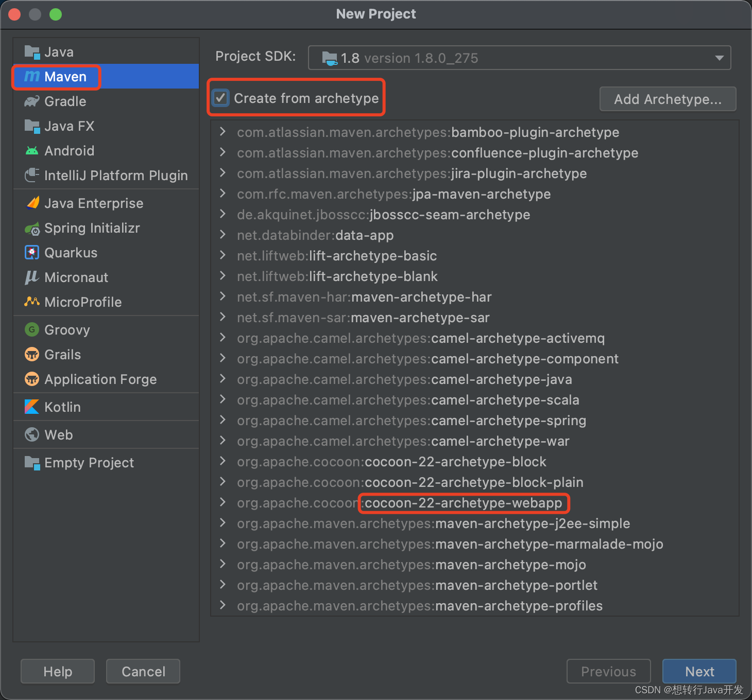
Task: Click the IntelliJ Platform Plugin icon
Action: pyautogui.click(x=32, y=176)
